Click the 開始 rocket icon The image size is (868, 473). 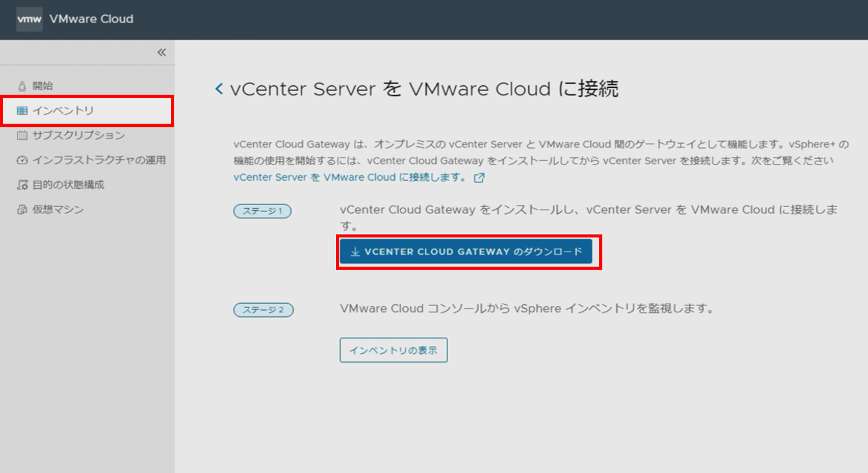(23, 86)
